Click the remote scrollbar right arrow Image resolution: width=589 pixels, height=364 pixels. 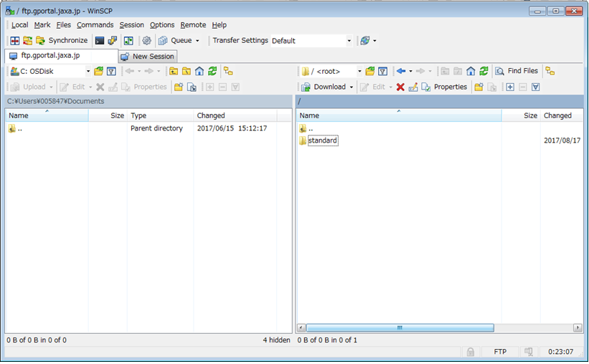[578, 327]
